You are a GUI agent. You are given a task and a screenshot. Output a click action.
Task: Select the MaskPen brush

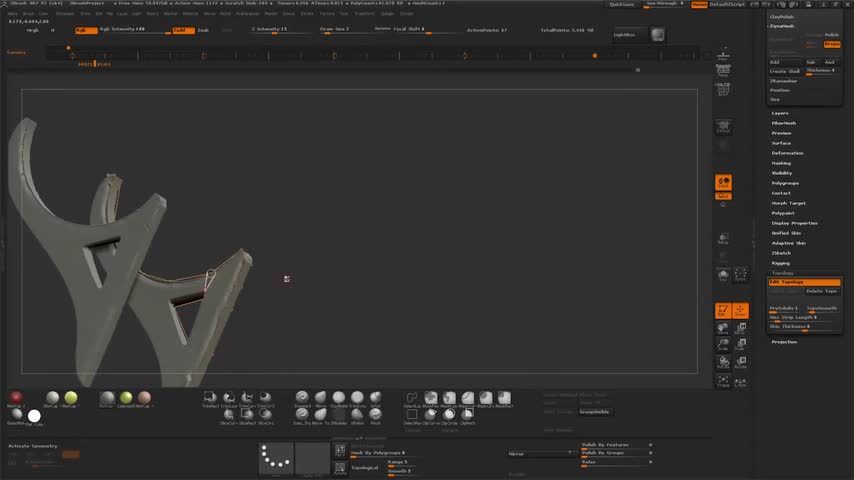click(x=430, y=398)
